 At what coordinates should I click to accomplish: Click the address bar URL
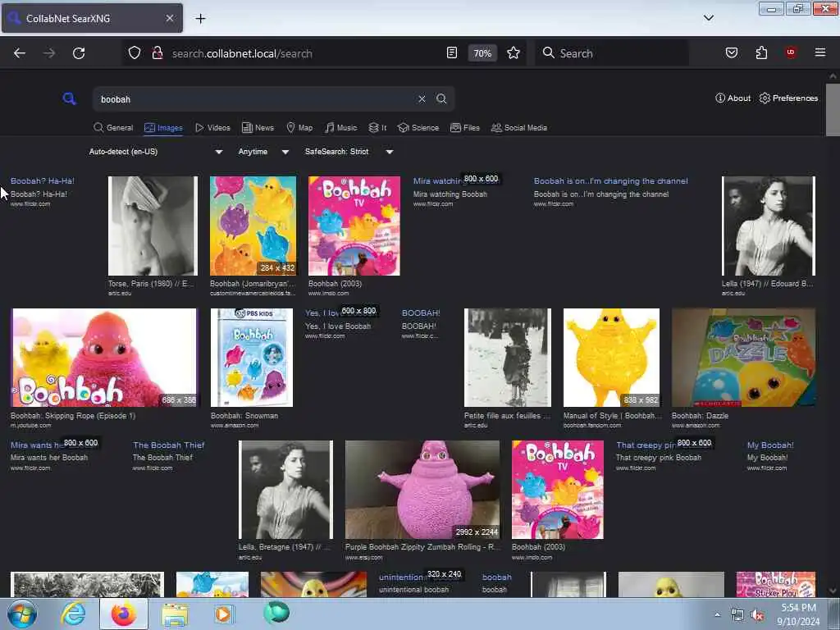click(242, 53)
